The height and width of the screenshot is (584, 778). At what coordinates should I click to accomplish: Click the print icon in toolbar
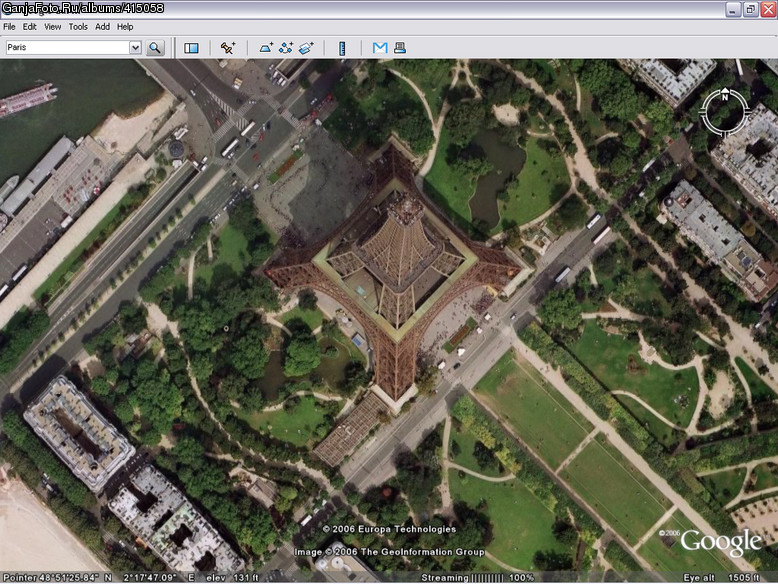coord(400,48)
